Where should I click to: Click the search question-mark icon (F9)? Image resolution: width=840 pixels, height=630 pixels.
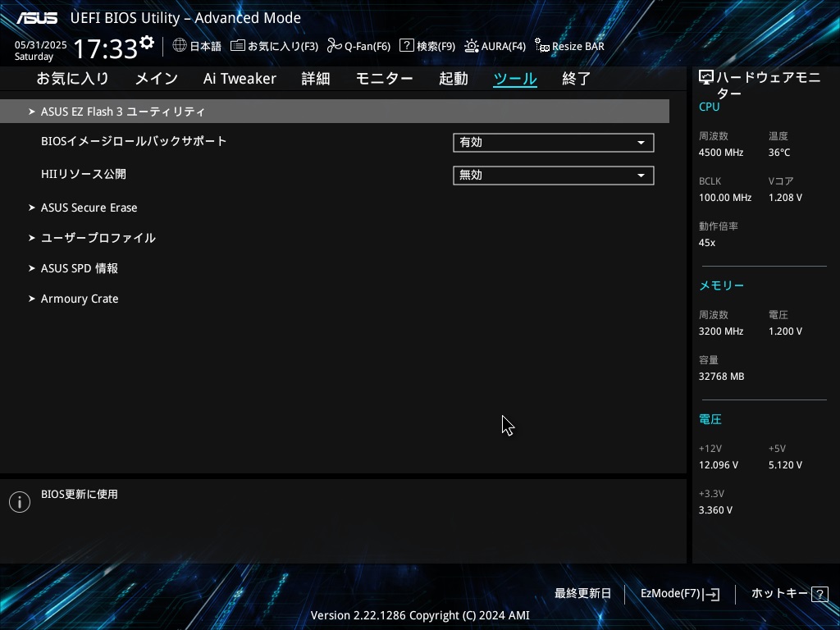407,46
